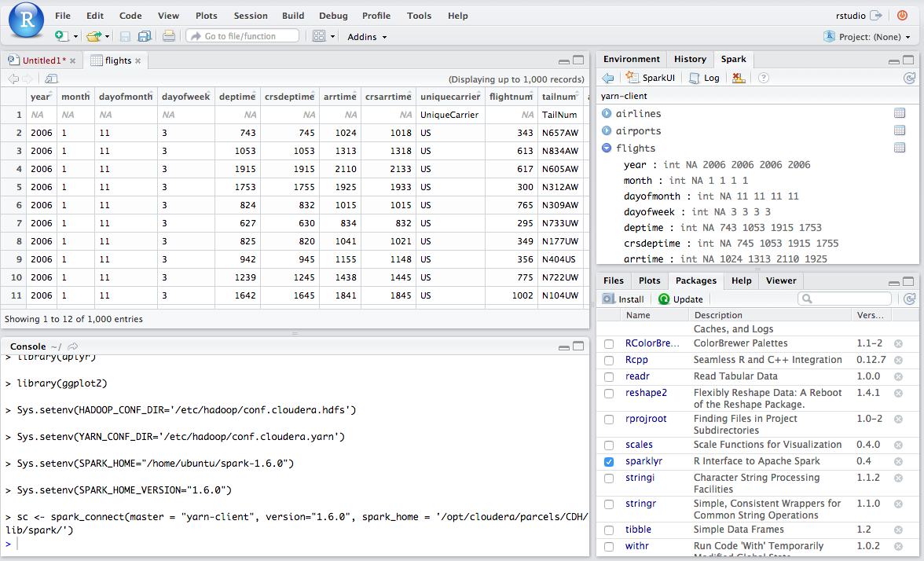Load the stringr package checkbox
Screen dimensions: 924x561
pyautogui.click(x=609, y=504)
